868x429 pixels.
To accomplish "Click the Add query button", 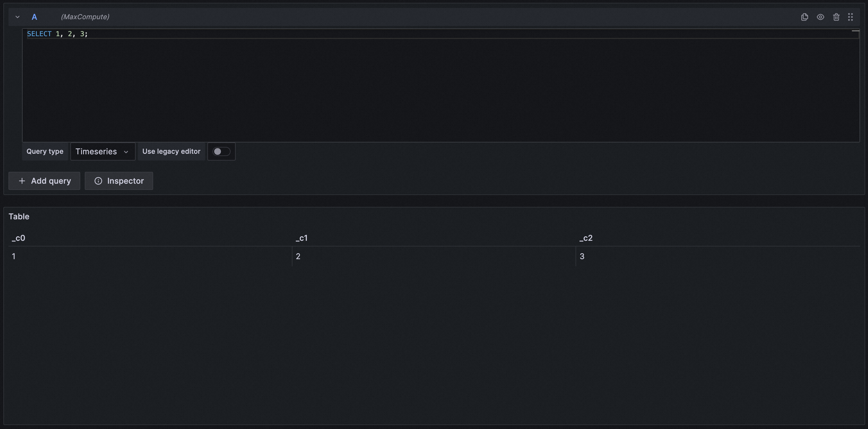I will point(44,181).
